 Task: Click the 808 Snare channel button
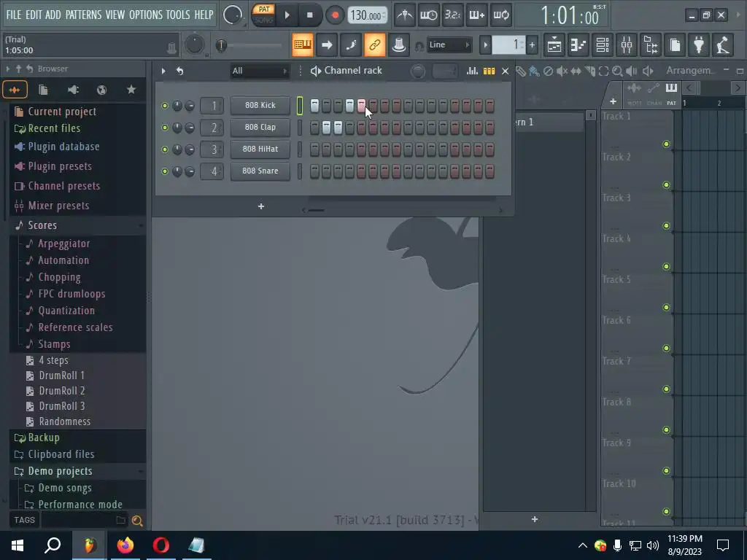pos(260,171)
